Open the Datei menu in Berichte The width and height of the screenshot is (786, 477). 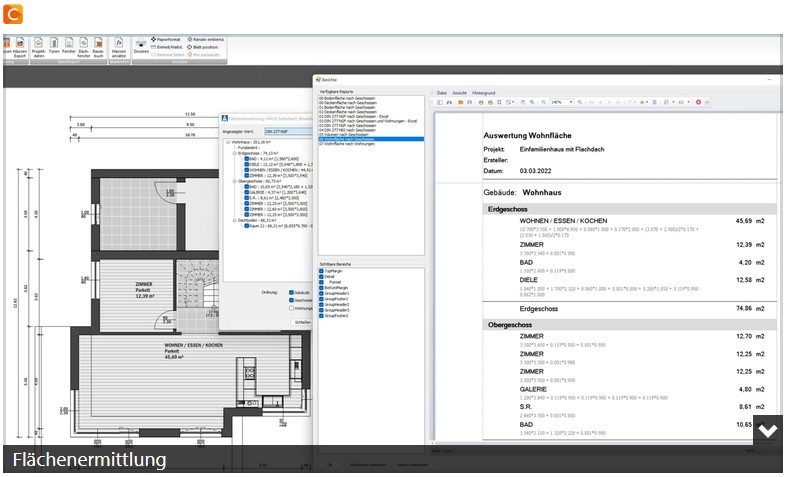click(442, 93)
